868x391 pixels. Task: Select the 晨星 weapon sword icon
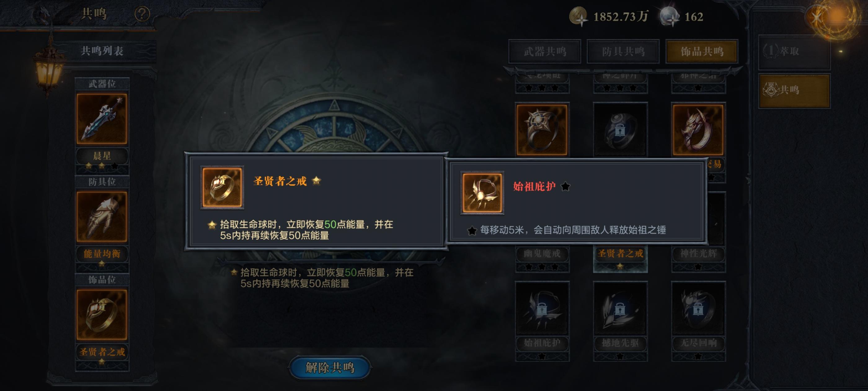point(102,119)
